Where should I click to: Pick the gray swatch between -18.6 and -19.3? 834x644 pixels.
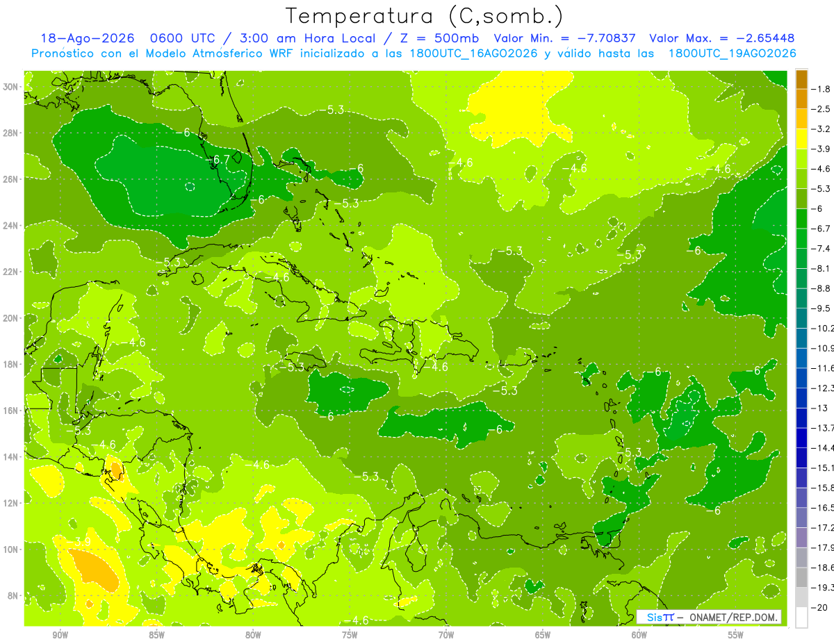tap(801, 577)
